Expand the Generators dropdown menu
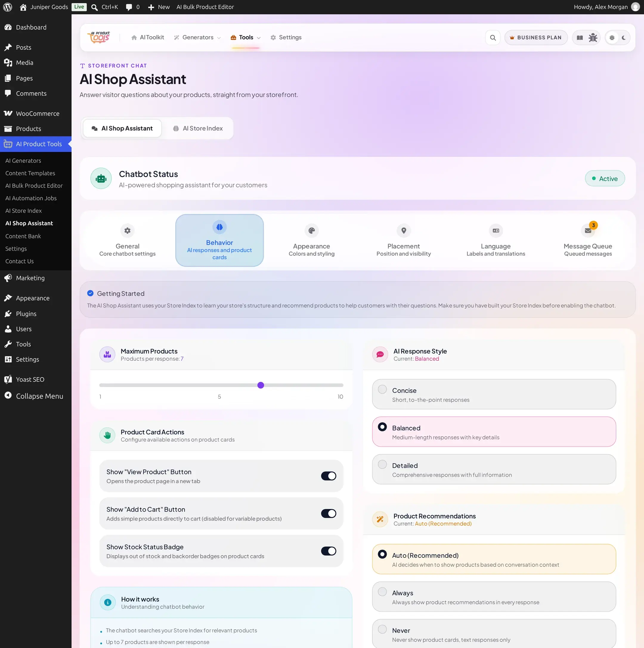The width and height of the screenshot is (644, 648). coord(197,38)
